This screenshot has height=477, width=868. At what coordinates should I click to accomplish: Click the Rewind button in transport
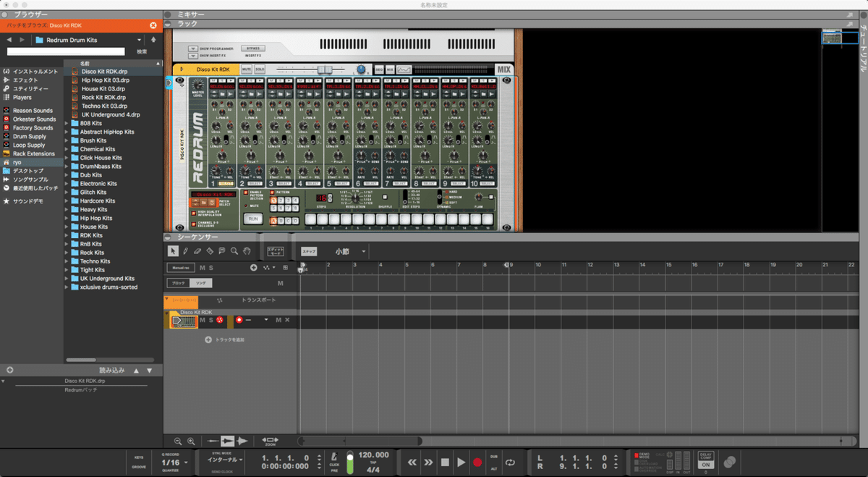pos(412,462)
